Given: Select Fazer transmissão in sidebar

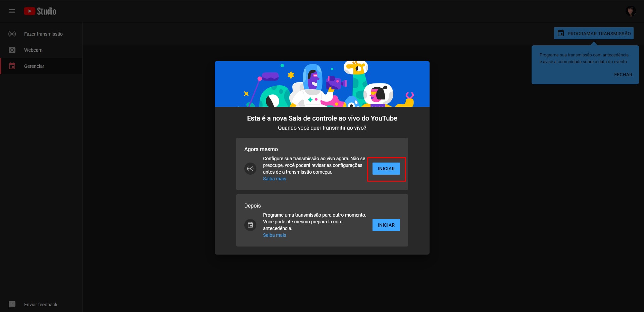Looking at the screenshot, I should [x=41, y=34].
